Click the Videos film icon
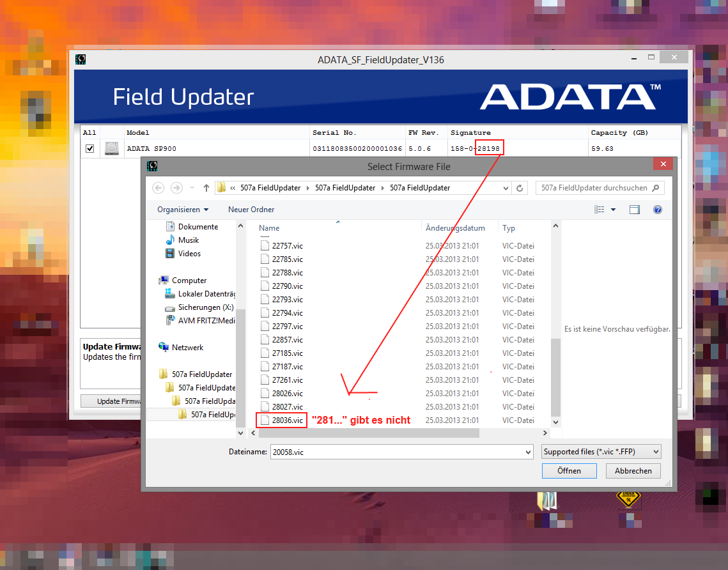This screenshot has width=728, height=570. coord(170,254)
